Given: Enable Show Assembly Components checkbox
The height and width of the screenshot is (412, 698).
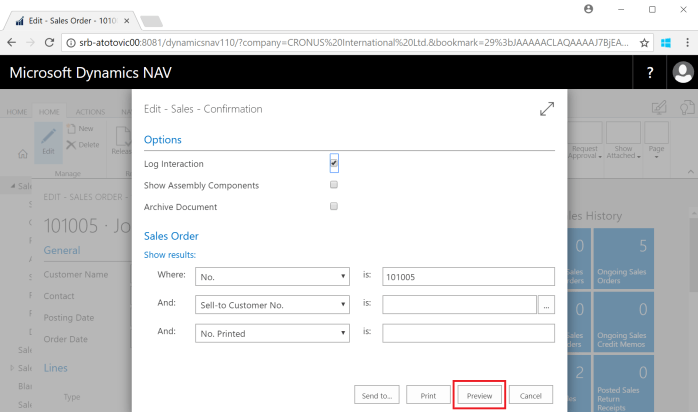Looking at the screenshot, I should click(334, 185).
